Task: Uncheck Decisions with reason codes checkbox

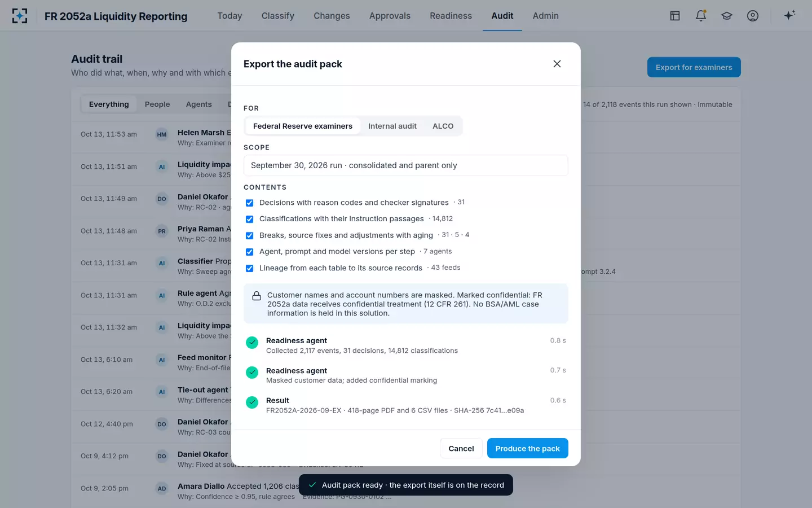Action: [249, 203]
